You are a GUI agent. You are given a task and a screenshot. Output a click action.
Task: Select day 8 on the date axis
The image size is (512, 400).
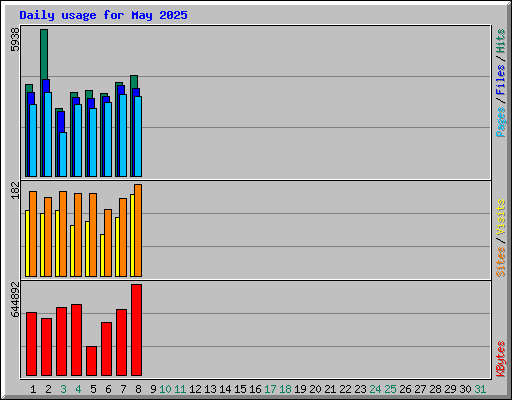click(x=138, y=389)
